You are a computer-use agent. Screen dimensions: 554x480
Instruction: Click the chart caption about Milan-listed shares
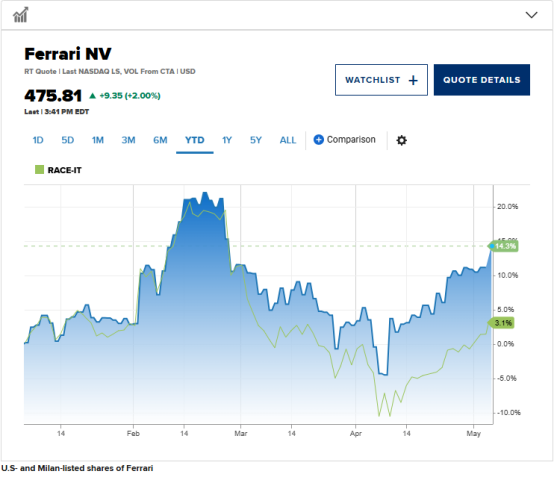(77, 468)
